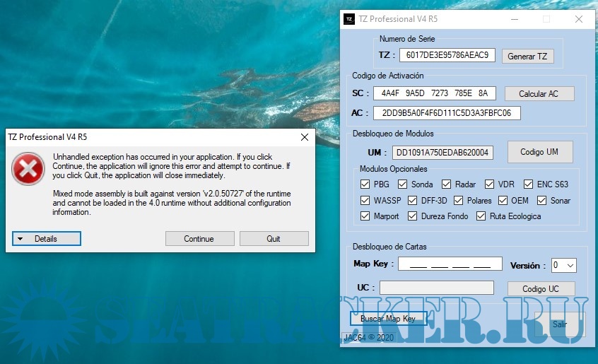
Task: Click Quit in the error dialog
Action: (274, 239)
